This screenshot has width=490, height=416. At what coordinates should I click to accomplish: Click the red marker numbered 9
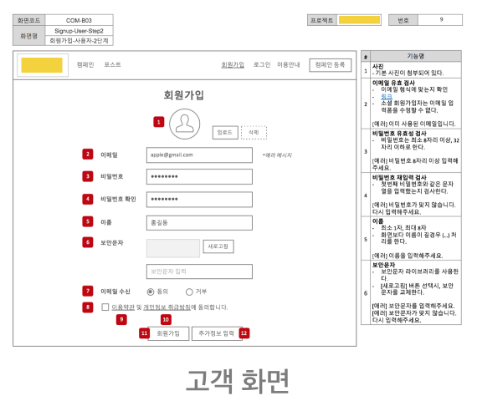[121, 319]
